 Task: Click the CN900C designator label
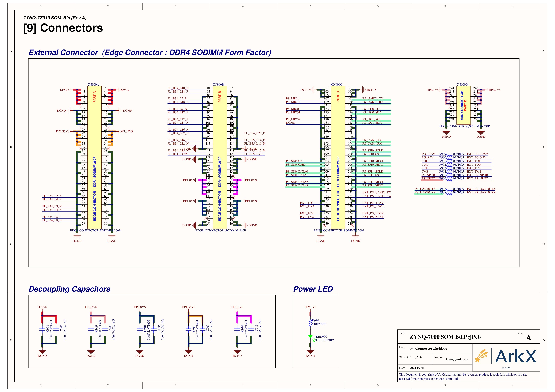(337, 85)
